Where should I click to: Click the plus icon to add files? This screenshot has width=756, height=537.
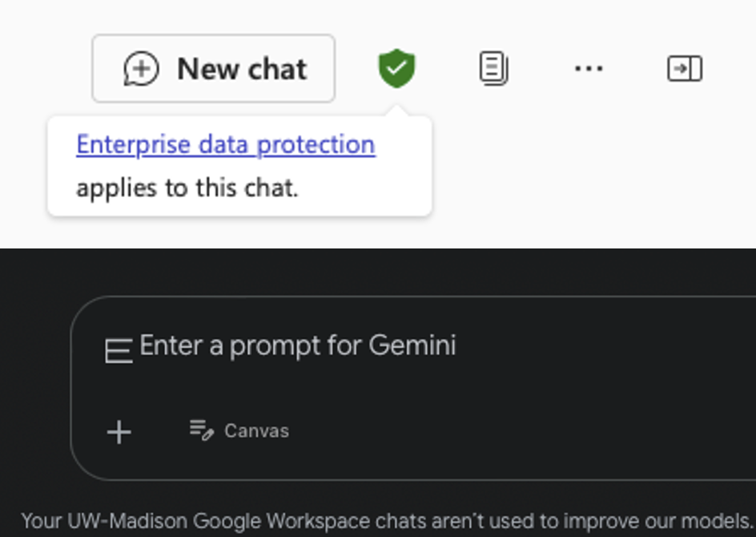(119, 432)
